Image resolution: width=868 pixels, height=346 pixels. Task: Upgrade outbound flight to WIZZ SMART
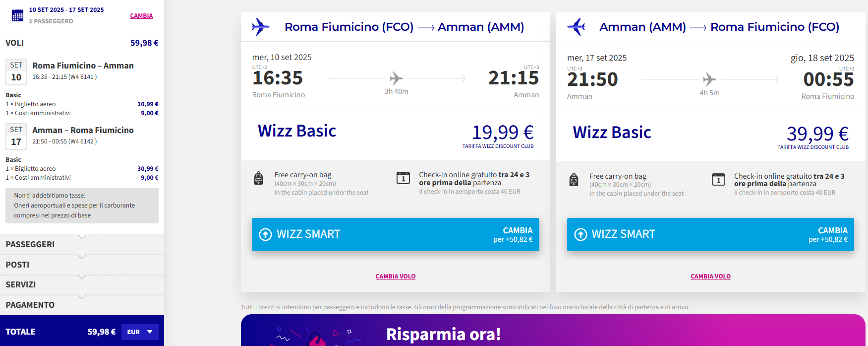click(x=396, y=234)
